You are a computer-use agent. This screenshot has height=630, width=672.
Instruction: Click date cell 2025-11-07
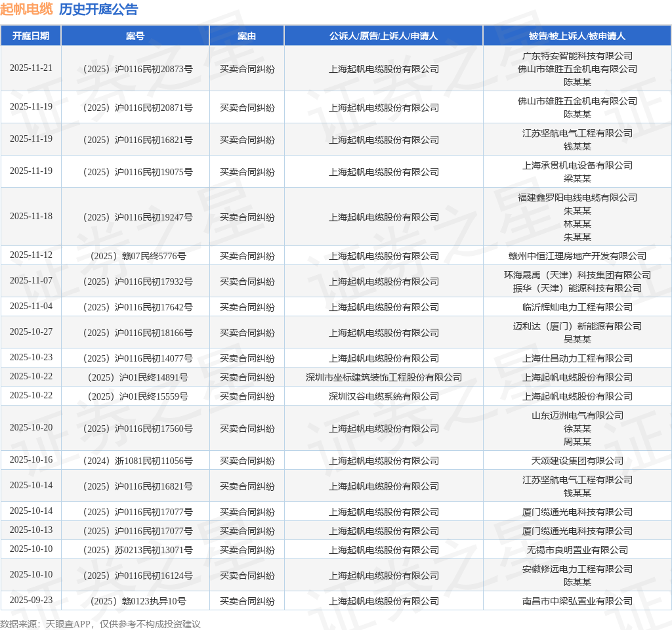31,281
